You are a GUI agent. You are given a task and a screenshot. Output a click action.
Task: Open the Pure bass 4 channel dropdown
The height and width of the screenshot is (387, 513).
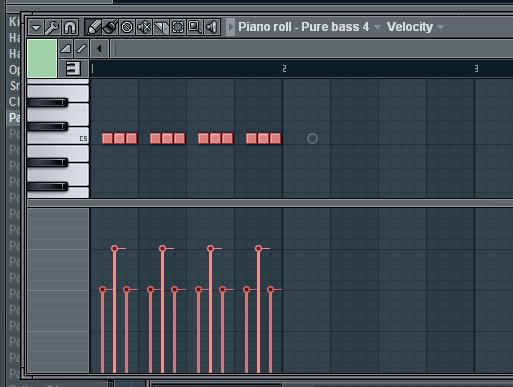coord(377,27)
